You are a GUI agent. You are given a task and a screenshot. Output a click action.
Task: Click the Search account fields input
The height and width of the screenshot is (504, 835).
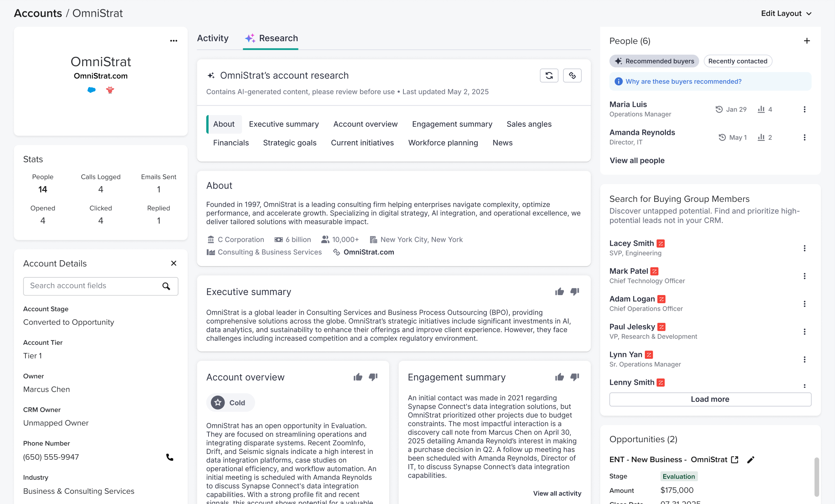[x=101, y=286]
